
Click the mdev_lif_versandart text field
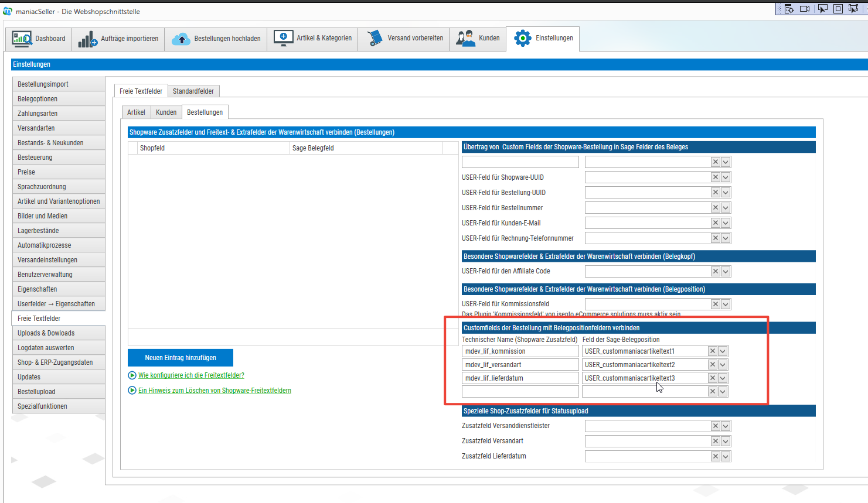(x=520, y=365)
